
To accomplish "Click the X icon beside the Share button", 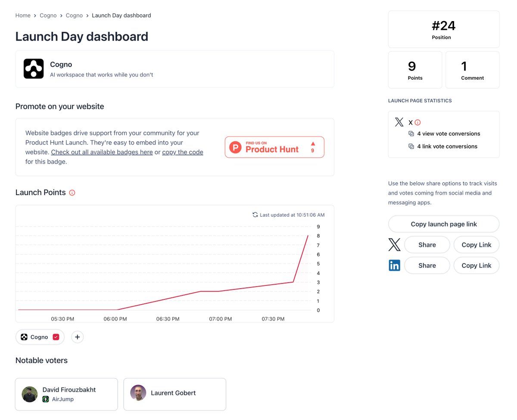I will [x=394, y=245].
